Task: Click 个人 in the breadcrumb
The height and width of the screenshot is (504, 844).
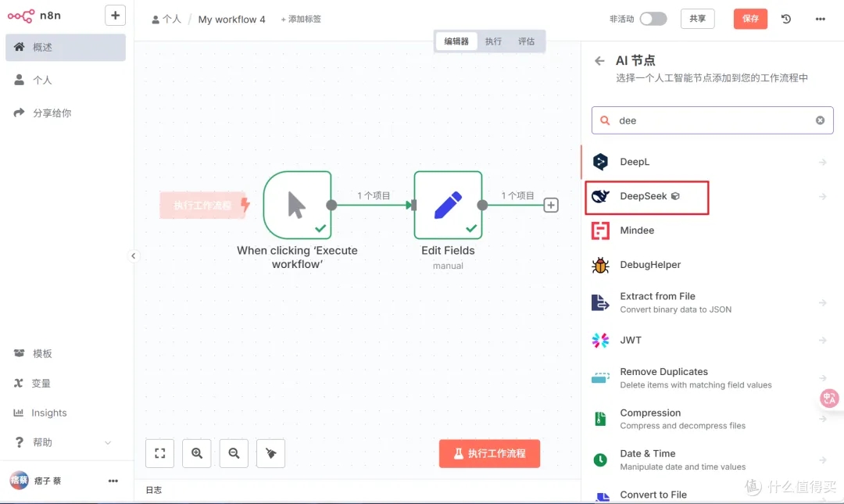Action: click(167, 20)
